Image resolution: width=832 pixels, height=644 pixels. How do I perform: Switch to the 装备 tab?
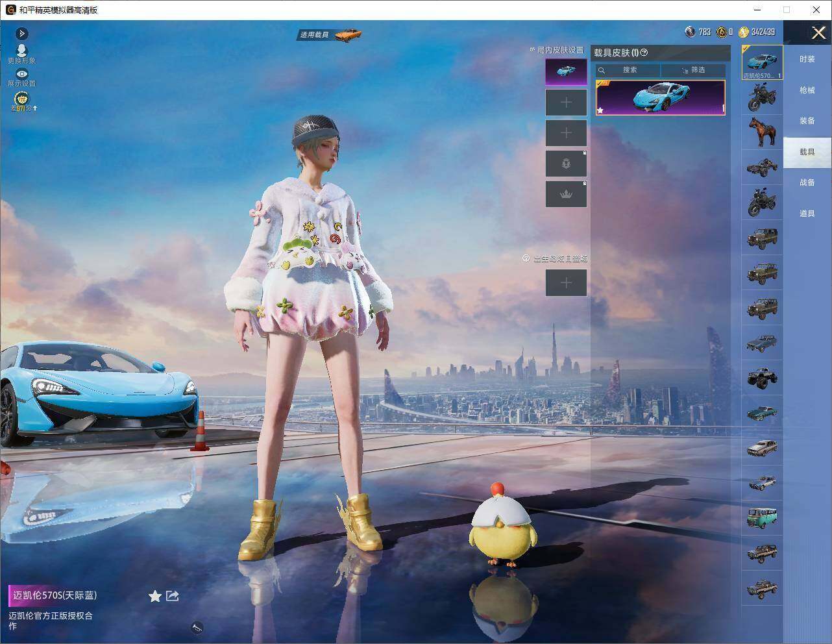click(x=807, y=121)
